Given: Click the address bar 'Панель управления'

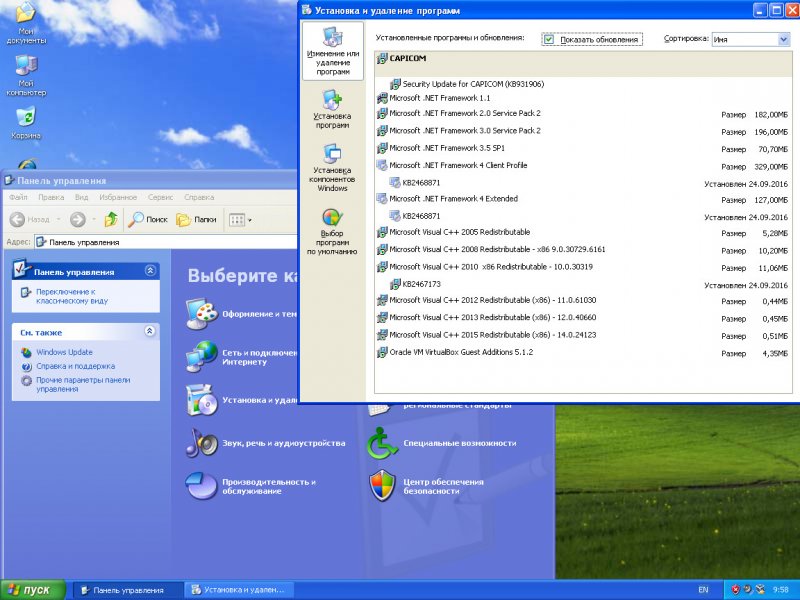Looking at the screenshot, I should pyautogui.click(x=166, y=242).
